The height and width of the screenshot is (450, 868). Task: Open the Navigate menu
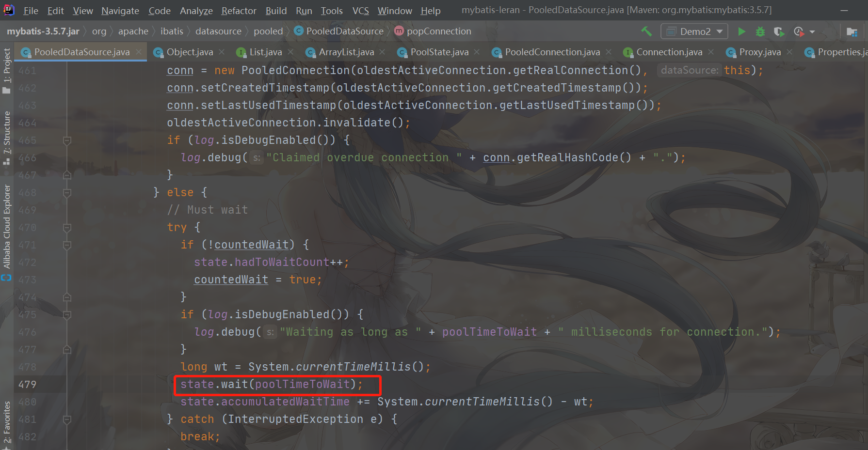pyautogui.click(x=120, y=11)
